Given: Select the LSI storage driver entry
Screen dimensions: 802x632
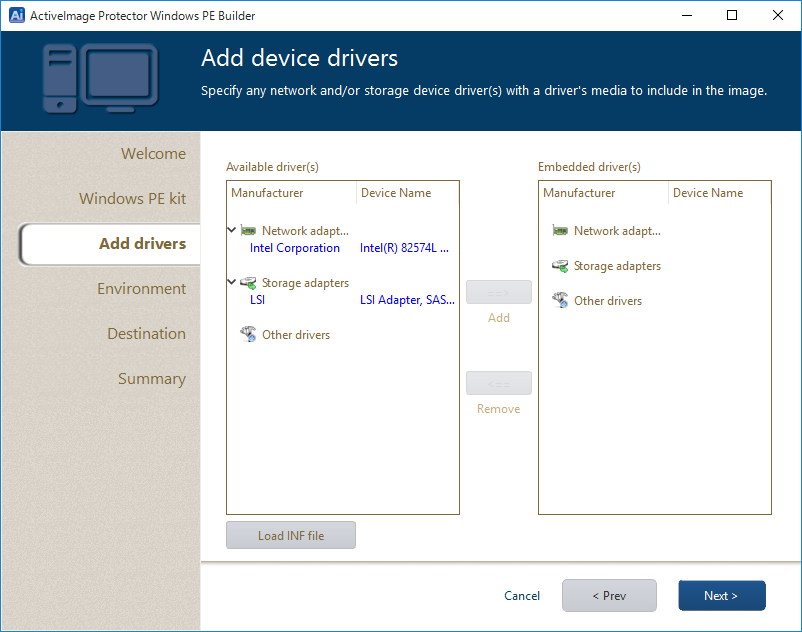Looking at the screenshot, I should 258,300.
